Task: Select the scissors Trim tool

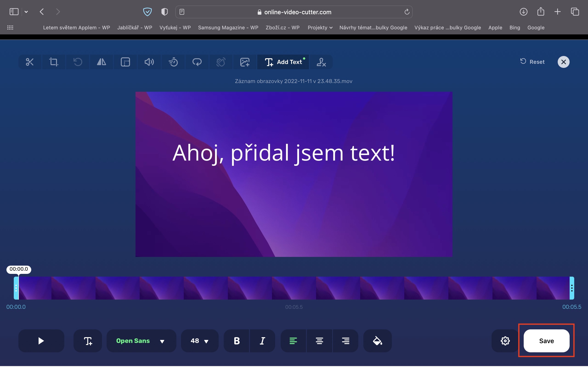Action: click(30, 62)
